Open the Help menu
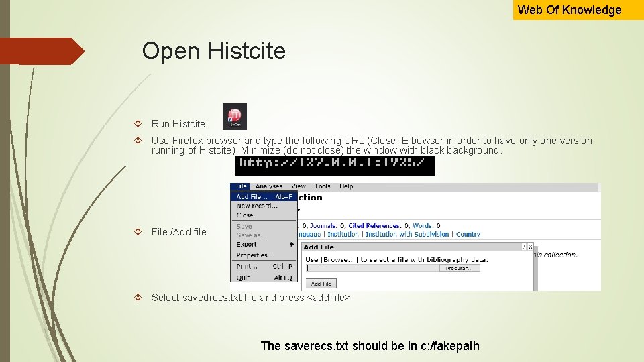 [346, 186]
